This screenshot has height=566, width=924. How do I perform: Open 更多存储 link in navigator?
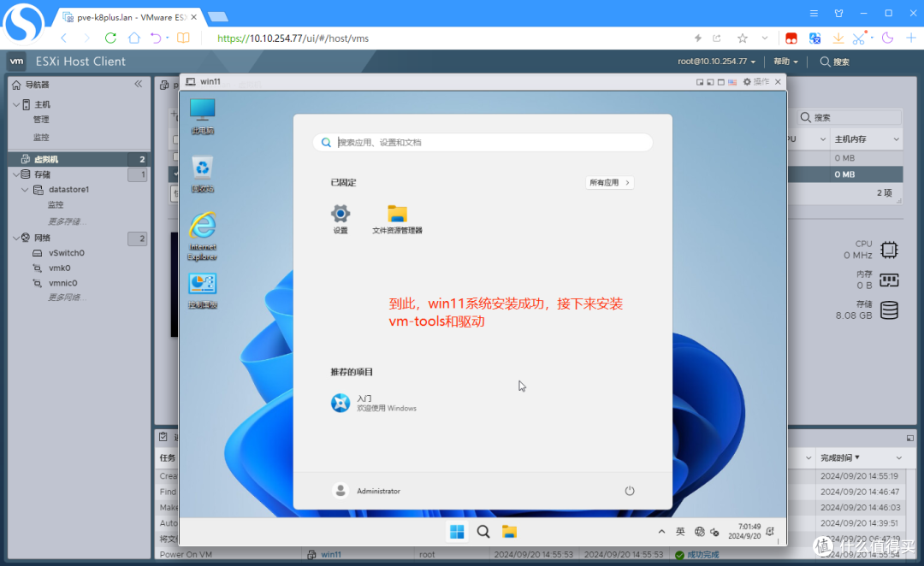[x=67, y=221]
